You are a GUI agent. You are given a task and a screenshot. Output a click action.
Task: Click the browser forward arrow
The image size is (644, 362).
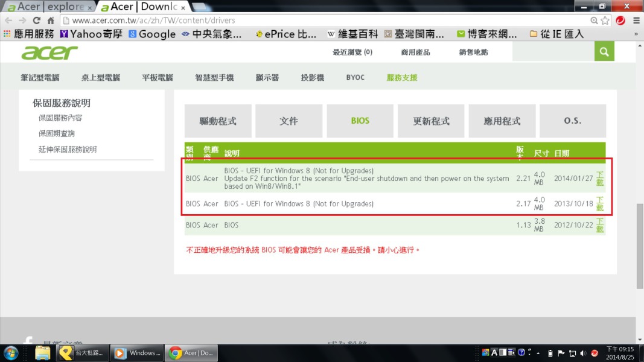point(22,21)
